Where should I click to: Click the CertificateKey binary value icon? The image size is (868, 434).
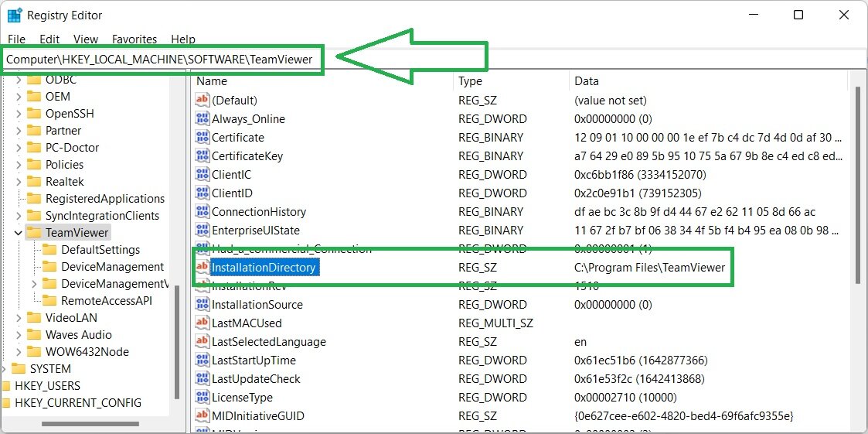(202, 155)
